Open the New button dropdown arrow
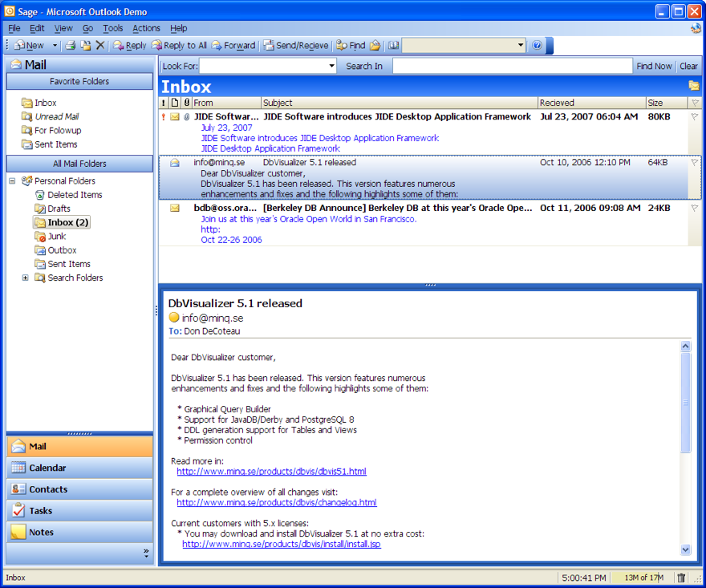Screen dimensions: 706x588 tap(55, 46)
